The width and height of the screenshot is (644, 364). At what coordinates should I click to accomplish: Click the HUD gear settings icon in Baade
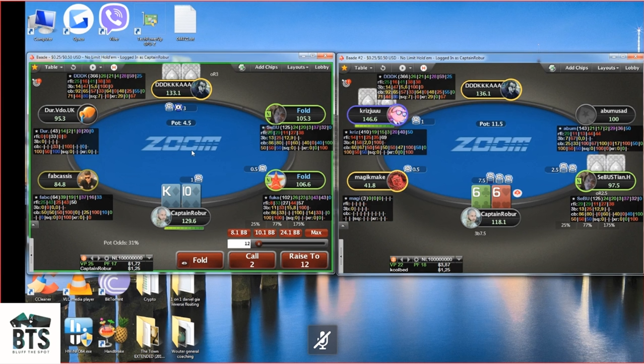[106, 258]
